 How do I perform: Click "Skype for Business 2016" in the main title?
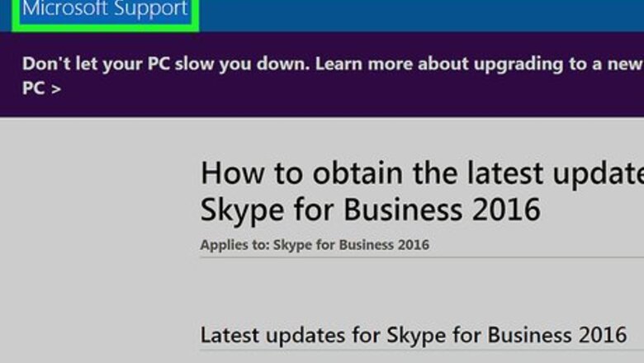(370, 210)
